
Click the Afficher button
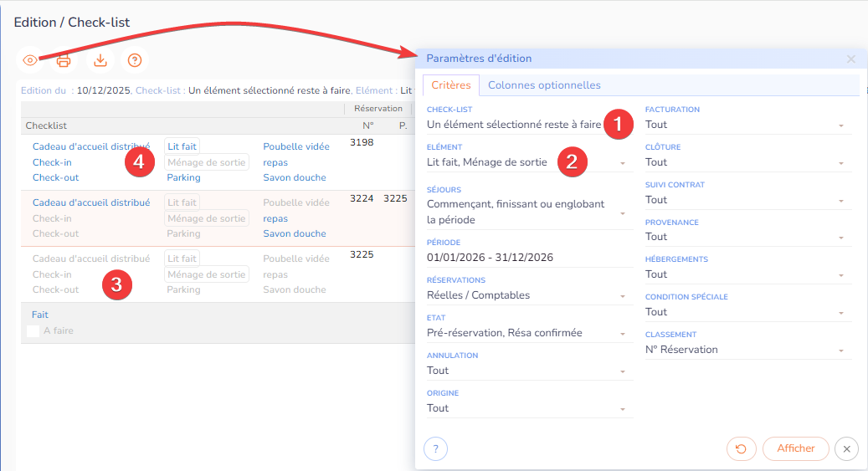coord(795,448)
